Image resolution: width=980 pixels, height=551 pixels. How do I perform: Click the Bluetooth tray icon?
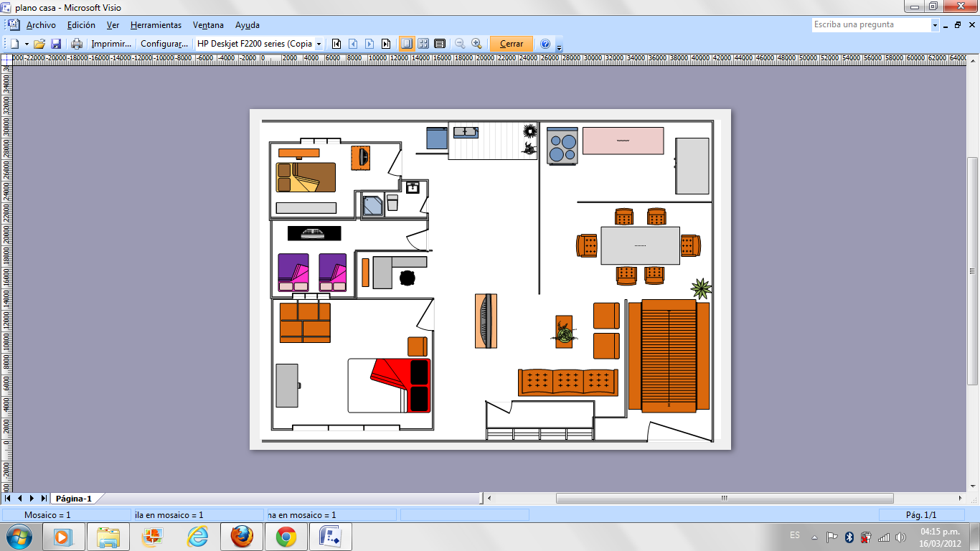pos(849,537)
